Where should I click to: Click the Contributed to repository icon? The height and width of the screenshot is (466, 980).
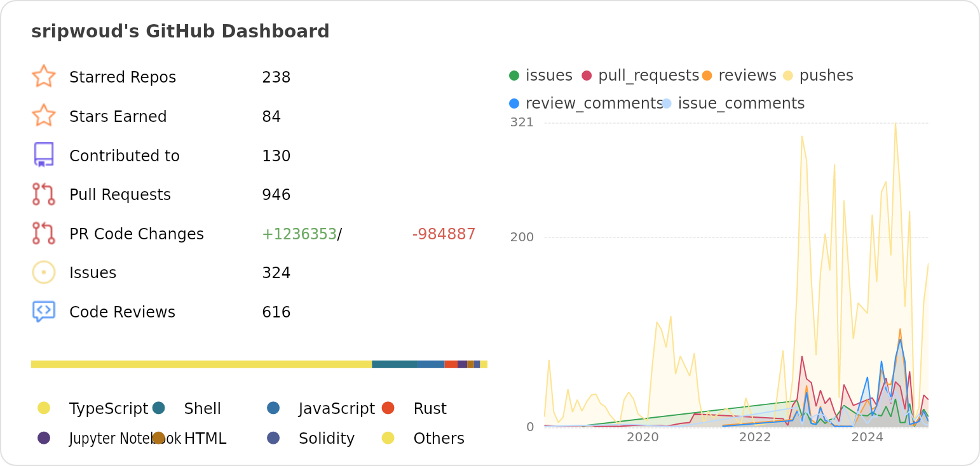44,155
